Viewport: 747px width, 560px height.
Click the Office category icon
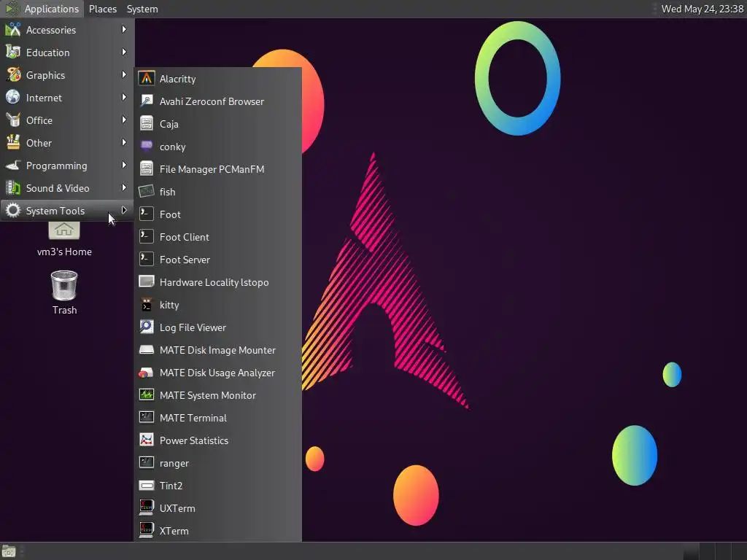pos(13,120)
